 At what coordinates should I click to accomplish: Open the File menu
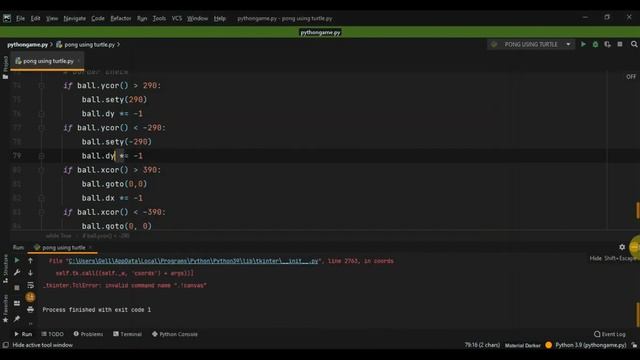(20, 18)
